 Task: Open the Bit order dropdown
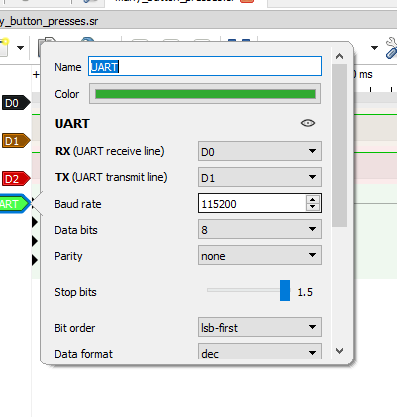[x=260, y=327]
